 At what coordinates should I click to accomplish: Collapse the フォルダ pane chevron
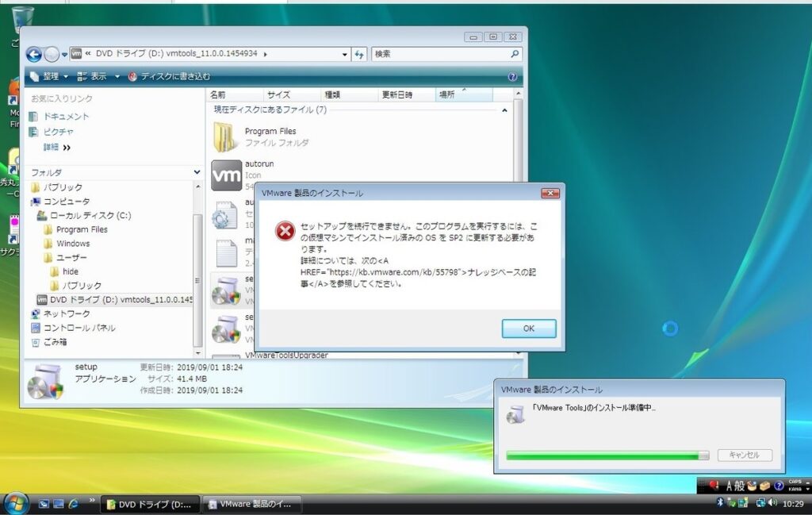197,172
